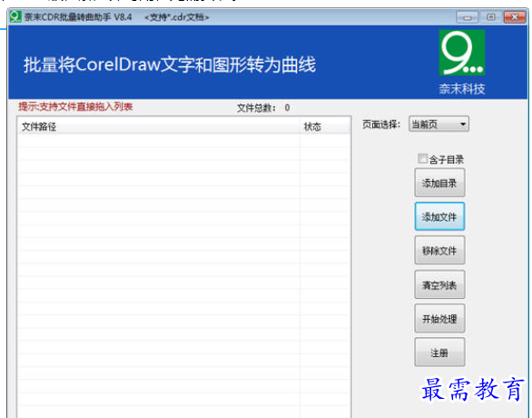Click the 添加目录 button
532x418 pixels.
click(x=439, y=183)
